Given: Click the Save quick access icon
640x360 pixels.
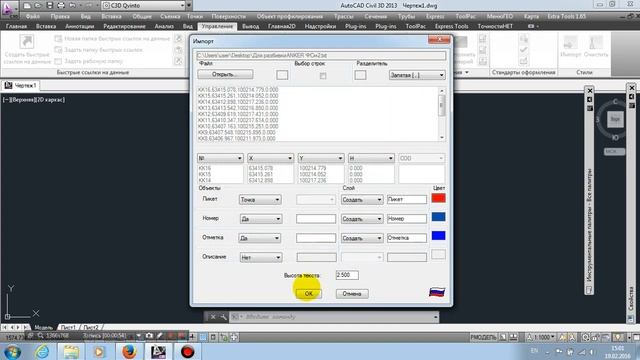Looking at the screenshot, I should (49, 6).
